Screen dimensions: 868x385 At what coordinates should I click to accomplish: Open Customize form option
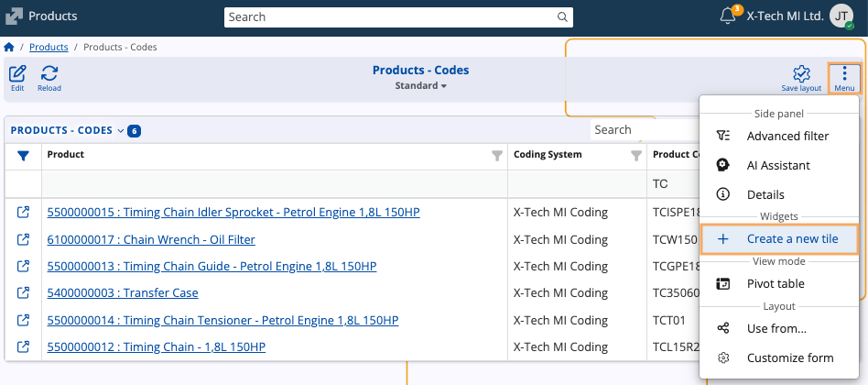789,357
